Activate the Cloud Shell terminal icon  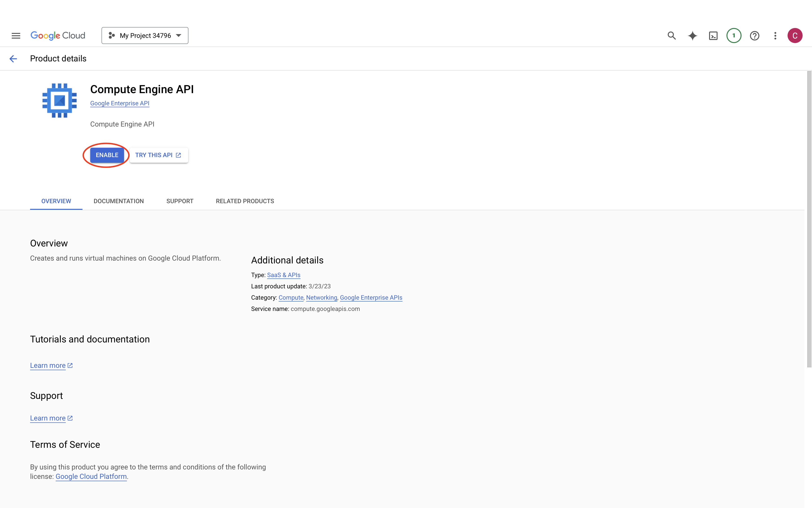click(x=713, y=36)
